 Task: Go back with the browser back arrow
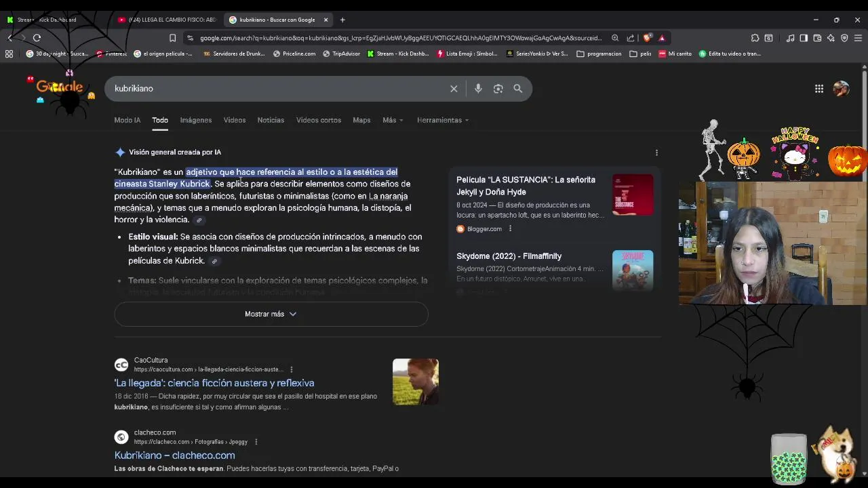pos(9,38)
